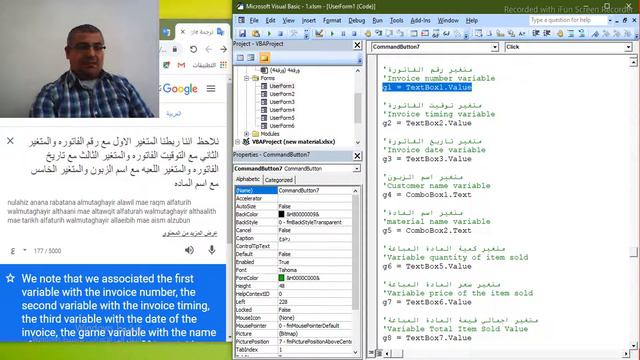Open the Properties object selector dropdown
The width and height of the screenshot is (640, 360).
(x=357, y=169)
